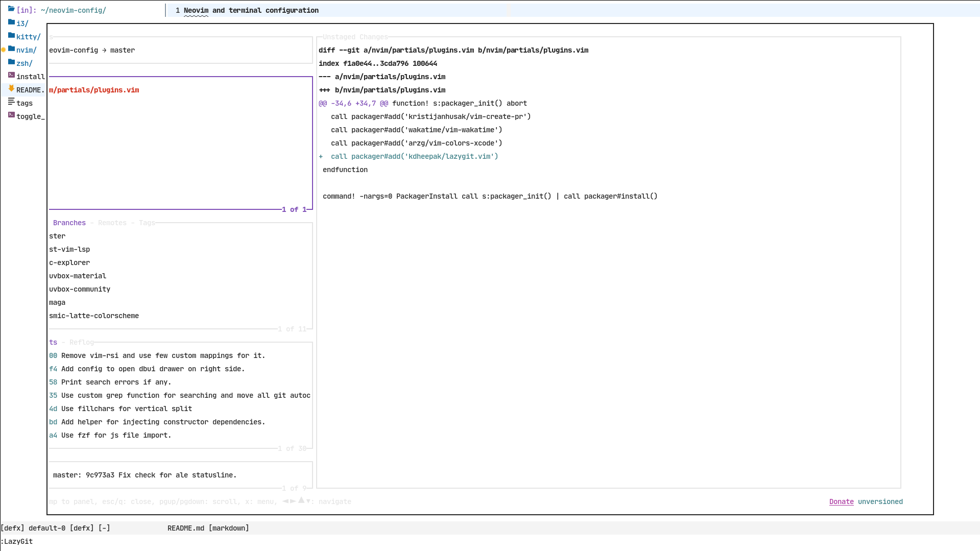The height and width of the screenshot is (551, 980).
Task: Open the kitty folder icon
Action: (x=11, y=36)
